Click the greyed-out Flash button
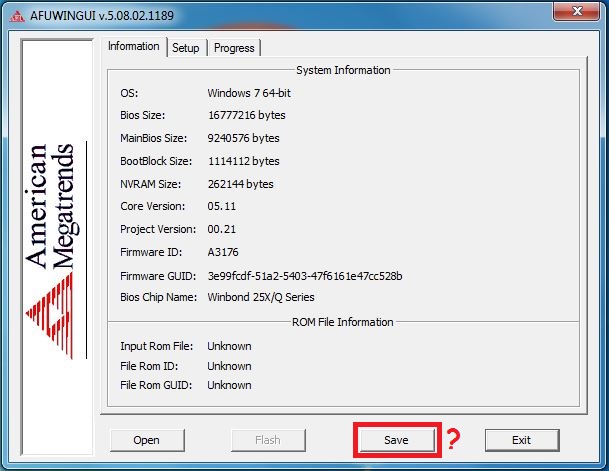Viewport: 609px width, 471px height. point(268,440)
